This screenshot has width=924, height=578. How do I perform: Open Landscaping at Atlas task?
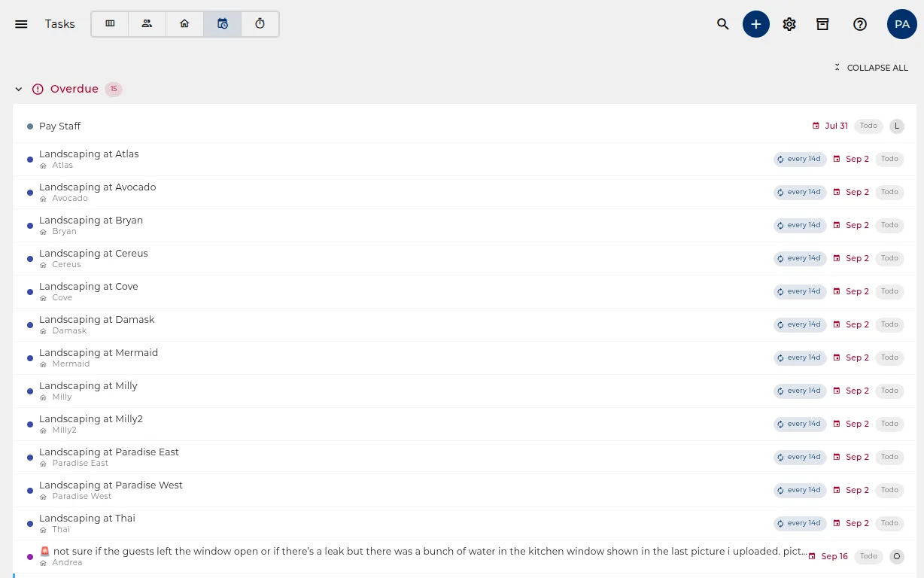[464, 159]
